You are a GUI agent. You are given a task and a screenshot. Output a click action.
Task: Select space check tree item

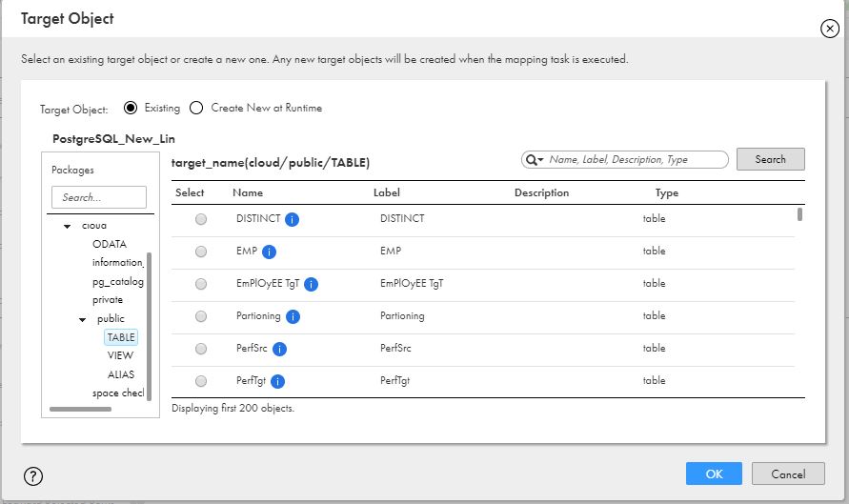click(x=118, y=393)
